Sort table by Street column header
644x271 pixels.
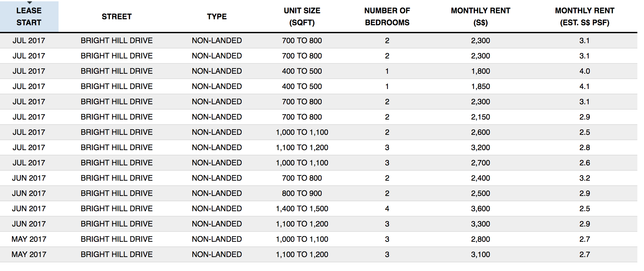pos(116,17)
